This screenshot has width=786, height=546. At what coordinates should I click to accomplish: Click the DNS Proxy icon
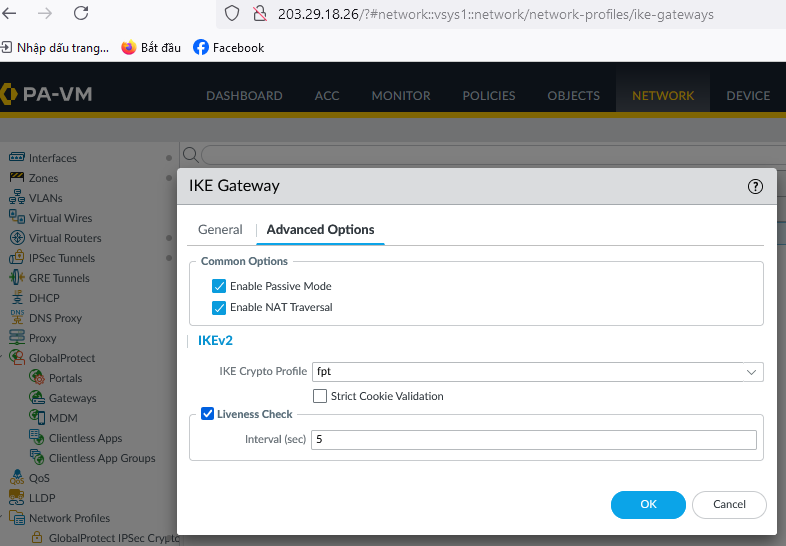pyautogui.click(x=17, y=318)
